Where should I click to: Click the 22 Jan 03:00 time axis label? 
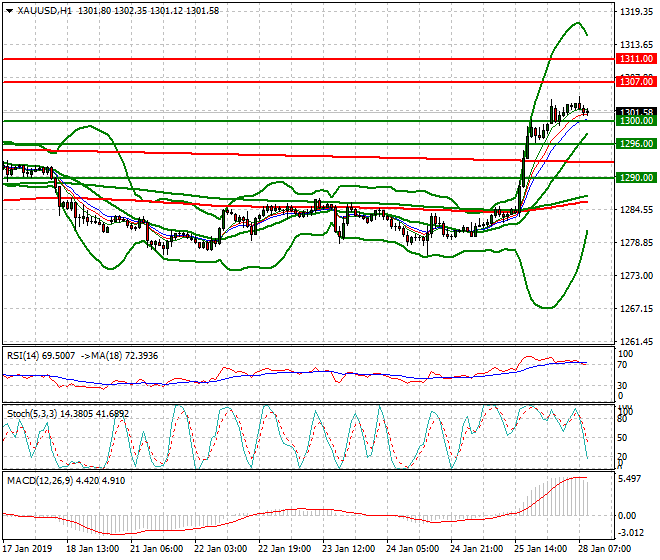(221, 549)
